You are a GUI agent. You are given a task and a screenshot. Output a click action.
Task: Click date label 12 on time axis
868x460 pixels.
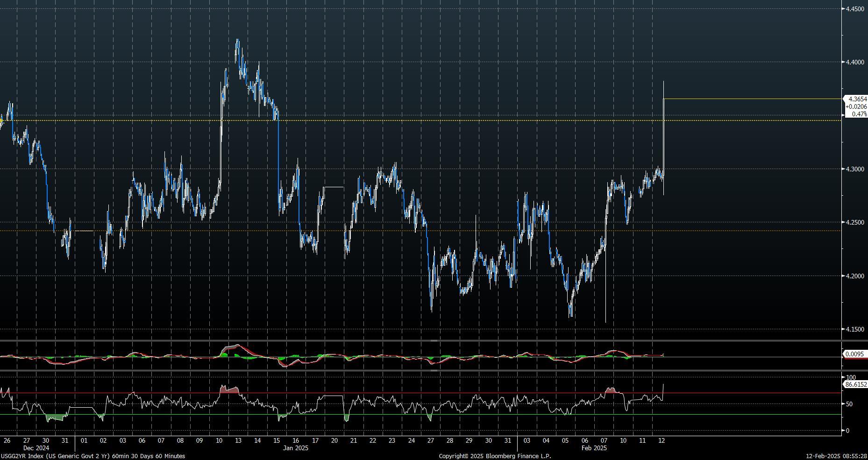[662, 440]
